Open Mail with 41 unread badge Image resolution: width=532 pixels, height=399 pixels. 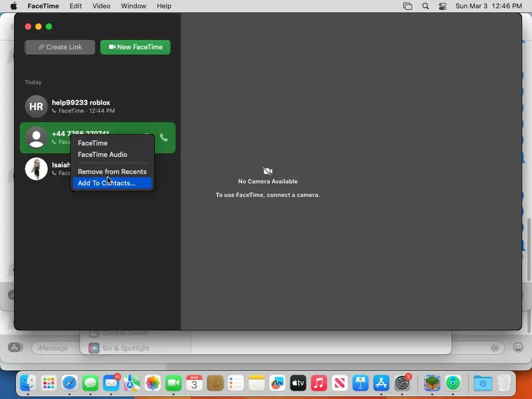[111, 383]
